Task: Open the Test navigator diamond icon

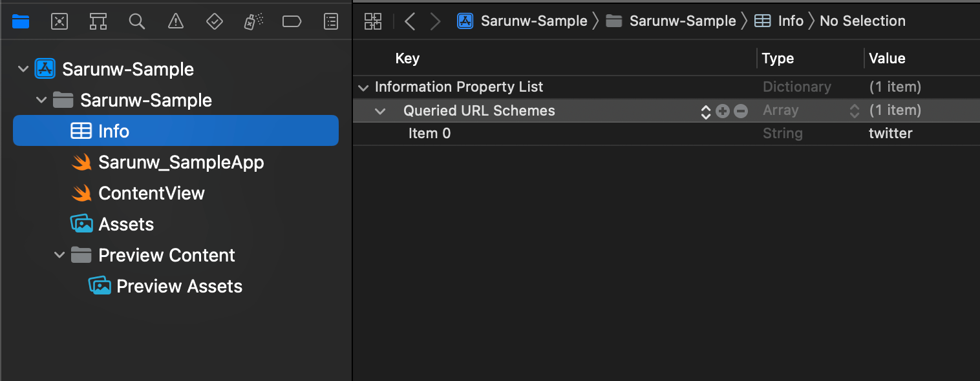Action: click(214, 21)
